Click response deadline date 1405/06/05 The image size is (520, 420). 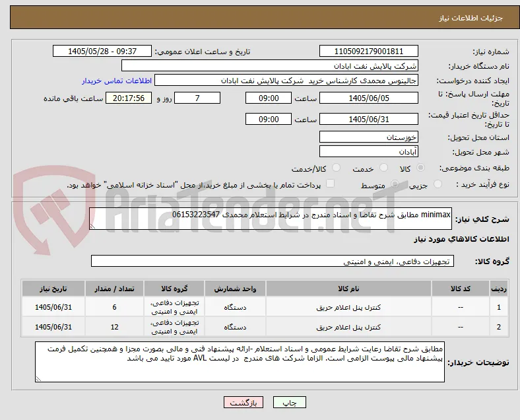point(368,98)
